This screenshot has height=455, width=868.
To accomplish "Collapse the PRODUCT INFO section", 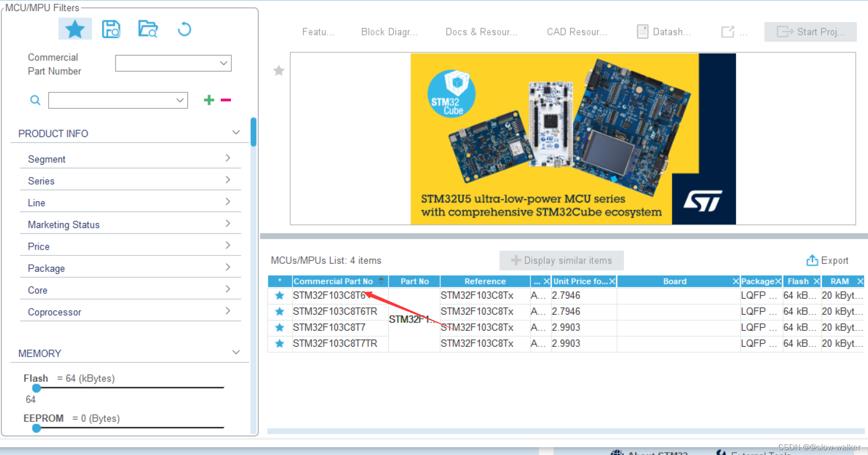I will pyautogui.click(x=236, y=132).
